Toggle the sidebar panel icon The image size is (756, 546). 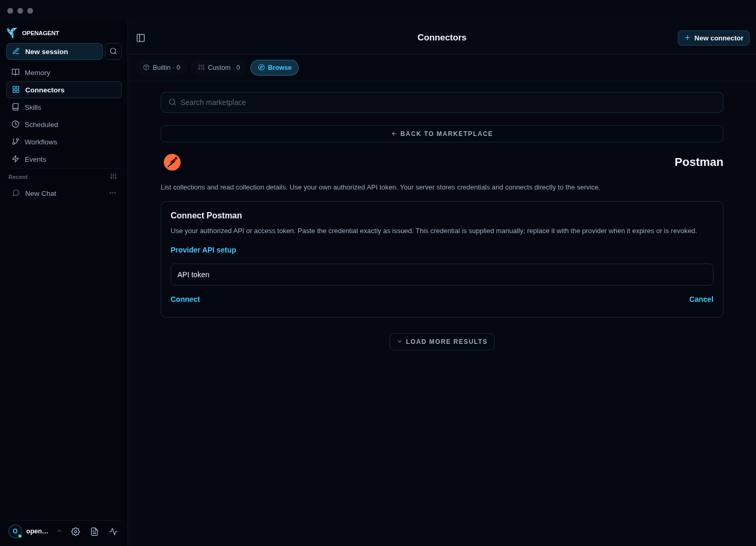[x=141, y=38]
